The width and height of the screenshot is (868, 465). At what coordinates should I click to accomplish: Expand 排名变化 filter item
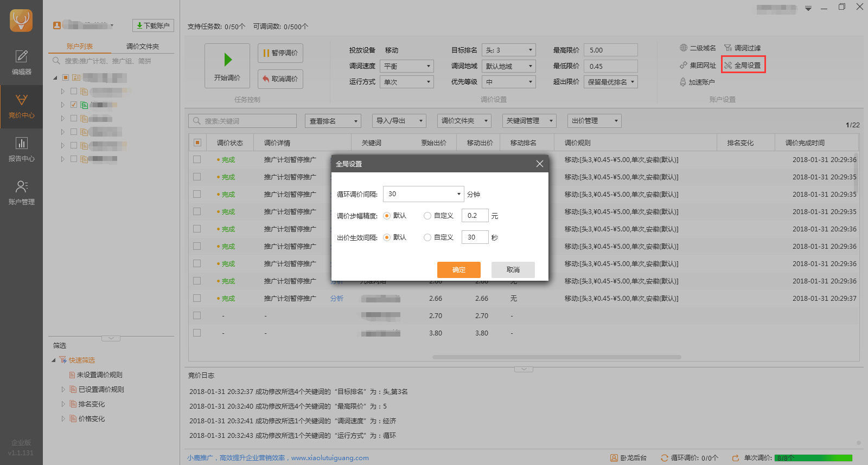click(63, 404)
